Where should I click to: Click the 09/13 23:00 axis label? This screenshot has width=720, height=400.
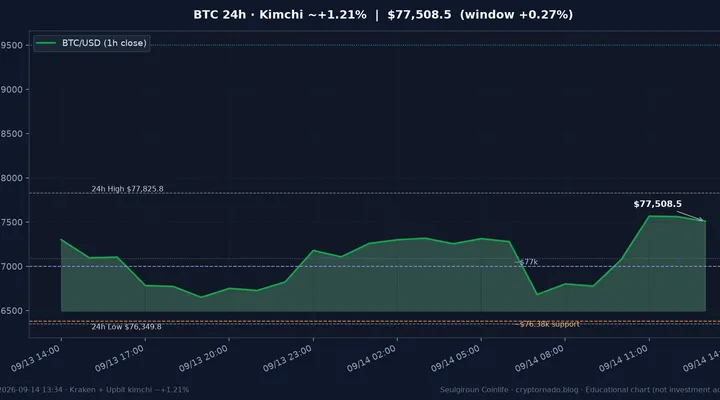(287, 358)
